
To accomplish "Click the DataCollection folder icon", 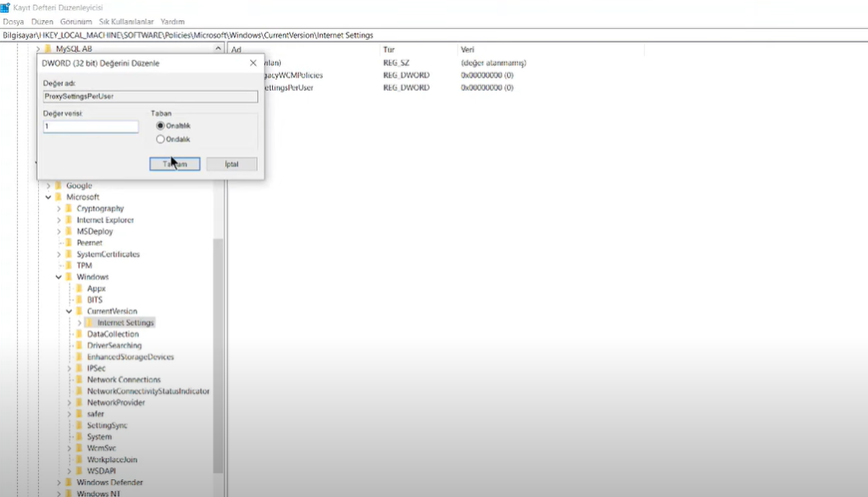I will [80, 334].
